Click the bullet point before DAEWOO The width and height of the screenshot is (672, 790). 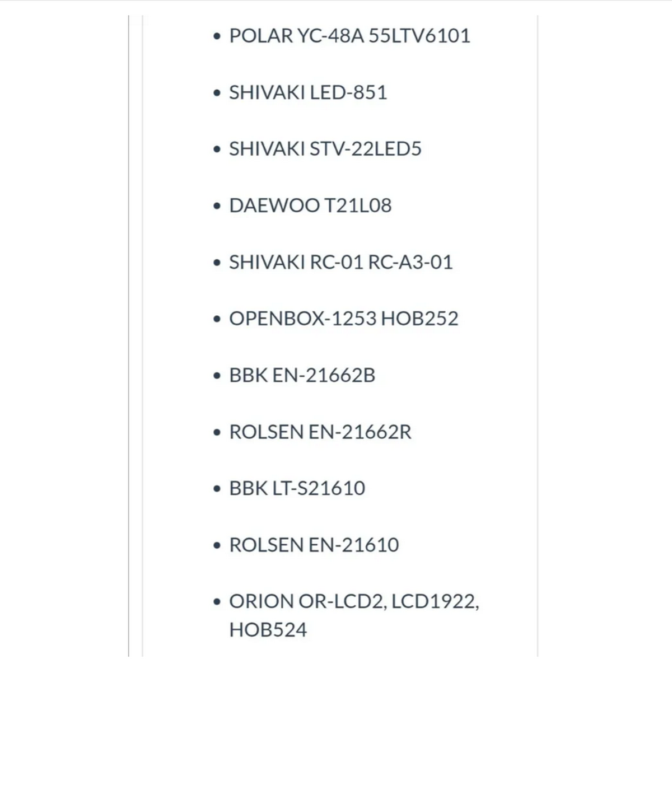[217, 206]
